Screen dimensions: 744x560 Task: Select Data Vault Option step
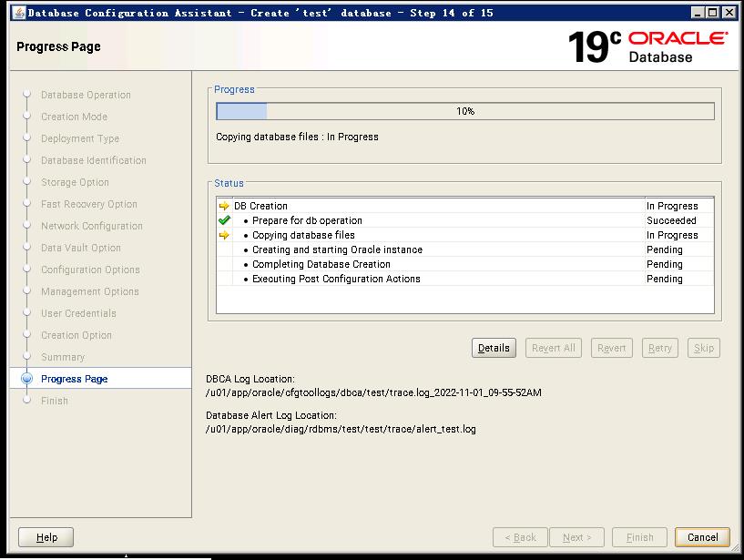81,248
